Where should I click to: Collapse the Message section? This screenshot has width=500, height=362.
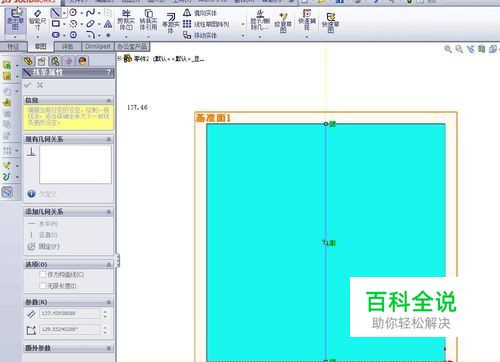(x=108, y=100)
